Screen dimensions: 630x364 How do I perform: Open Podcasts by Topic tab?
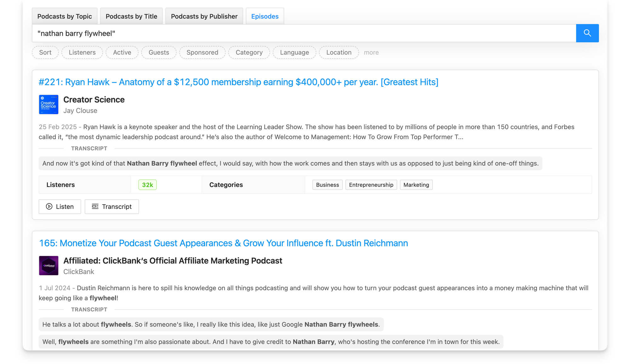tap(65, 16)
